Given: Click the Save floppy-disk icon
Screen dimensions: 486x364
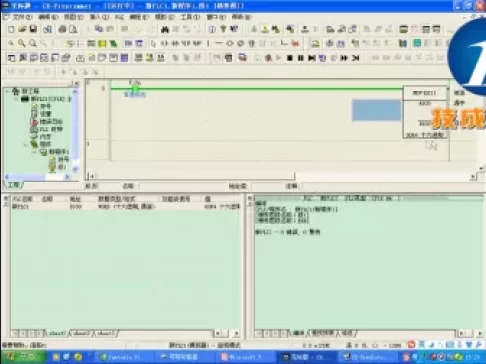Looking at the screenshot, I should click(33, 29).
